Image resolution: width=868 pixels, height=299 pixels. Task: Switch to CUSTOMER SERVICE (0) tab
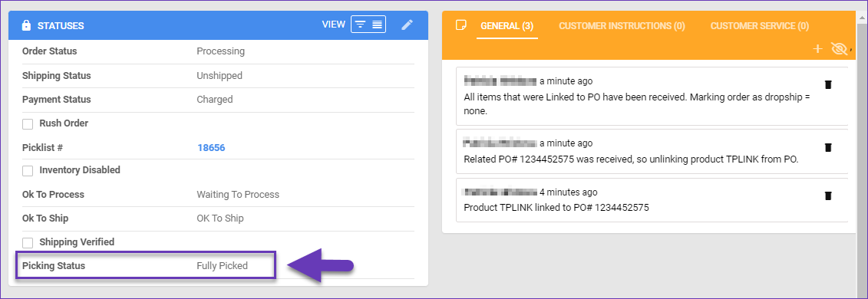click(x=760, y=26)
